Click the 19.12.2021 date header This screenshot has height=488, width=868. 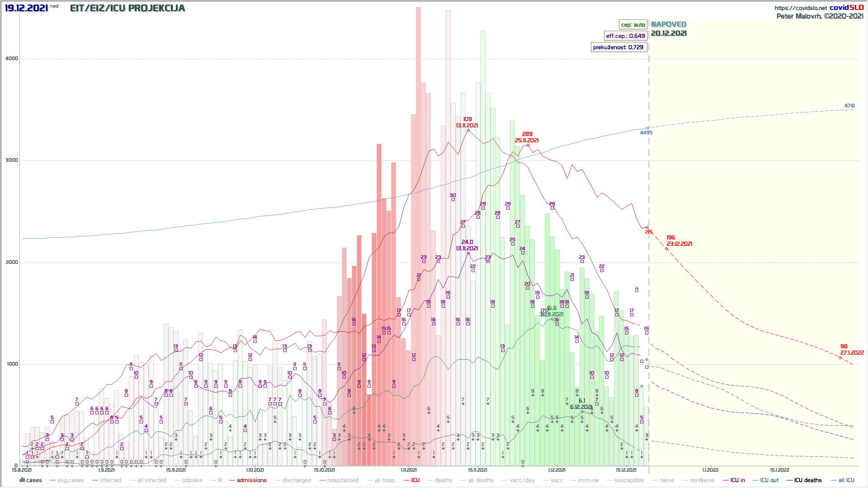point(26,8)
